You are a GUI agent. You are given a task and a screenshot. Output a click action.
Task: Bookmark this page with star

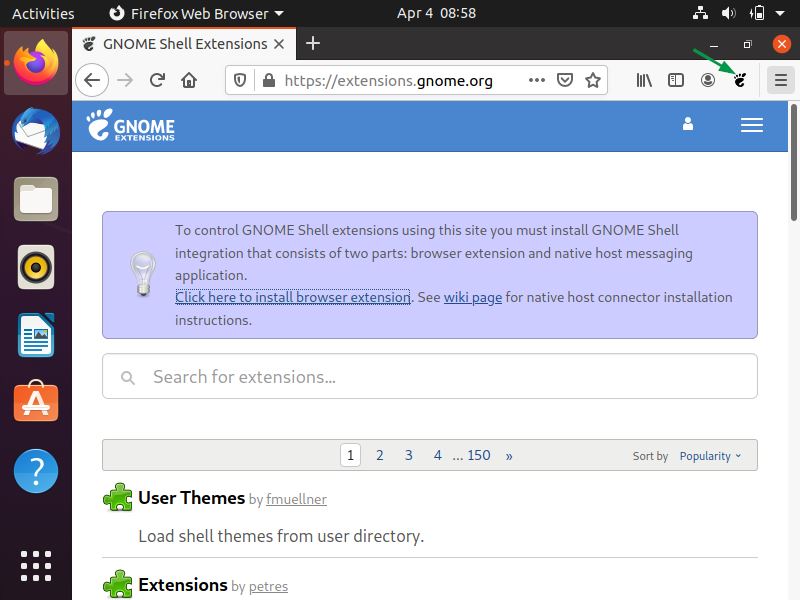(593, 80)
